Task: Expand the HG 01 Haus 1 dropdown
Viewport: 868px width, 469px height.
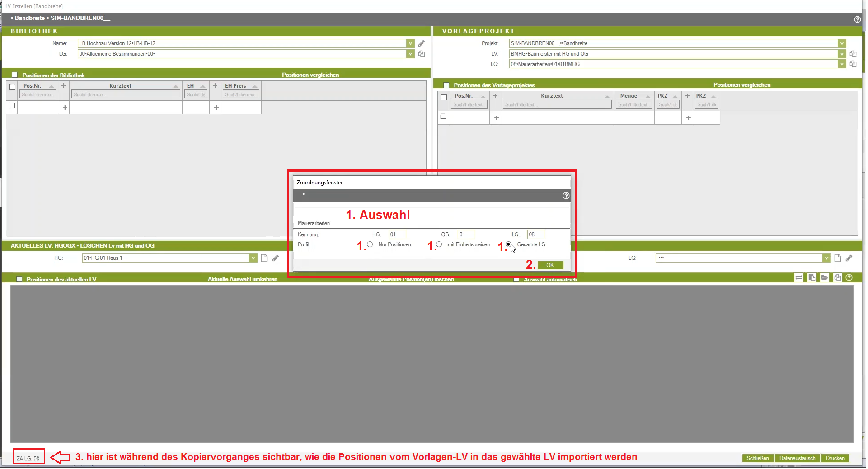Action: 253,258
